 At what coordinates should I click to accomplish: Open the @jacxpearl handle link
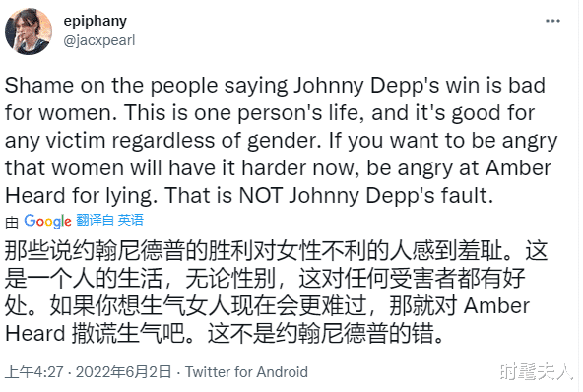tap(99, 40)
